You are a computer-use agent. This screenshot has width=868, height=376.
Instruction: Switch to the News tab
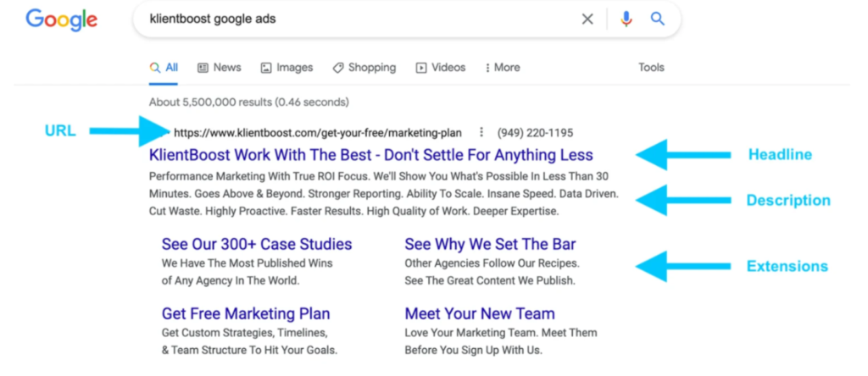coord(220,68)
